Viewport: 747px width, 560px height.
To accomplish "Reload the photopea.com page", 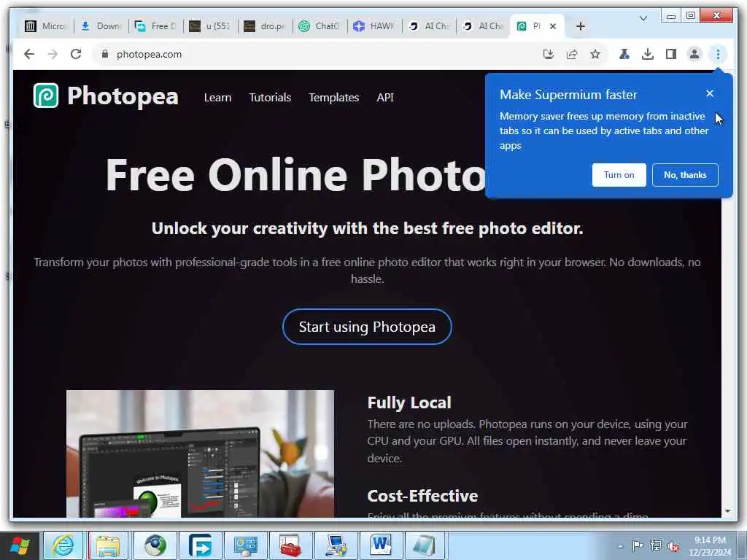I will (x=76, y=54).
